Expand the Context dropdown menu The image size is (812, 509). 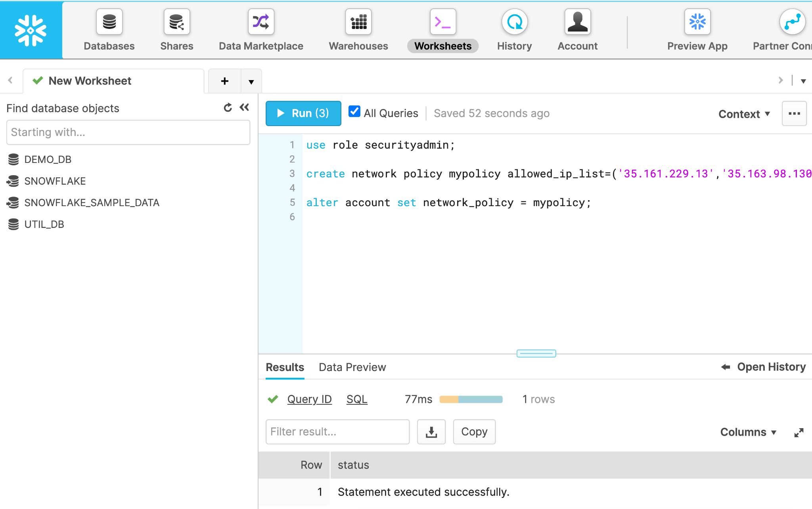pos(744,113)
